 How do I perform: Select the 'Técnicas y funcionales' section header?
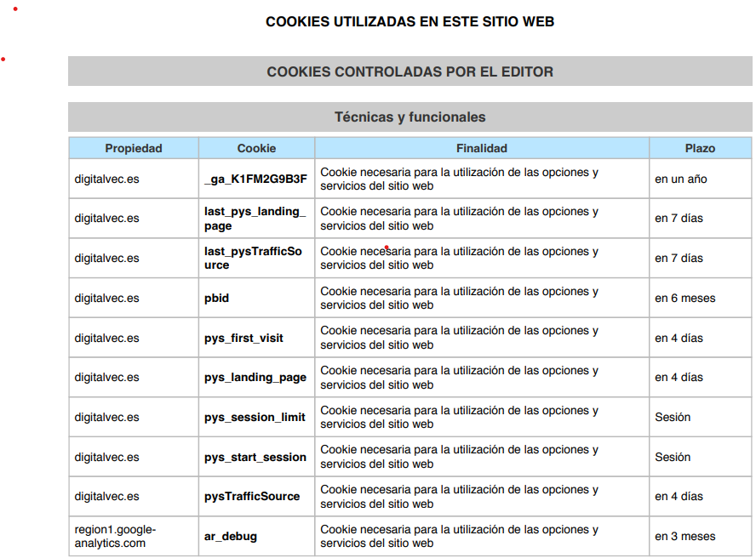tap(409, 117)
